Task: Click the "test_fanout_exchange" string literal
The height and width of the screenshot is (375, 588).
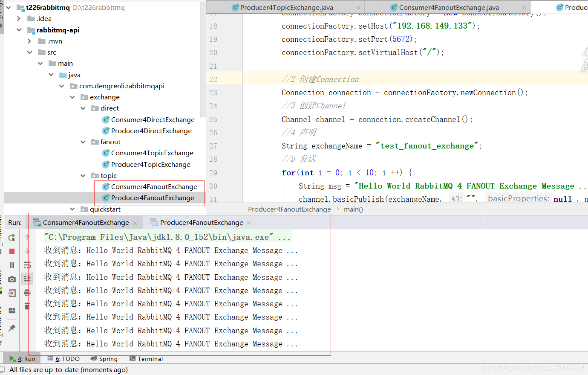Action: [x=427, y=146]
